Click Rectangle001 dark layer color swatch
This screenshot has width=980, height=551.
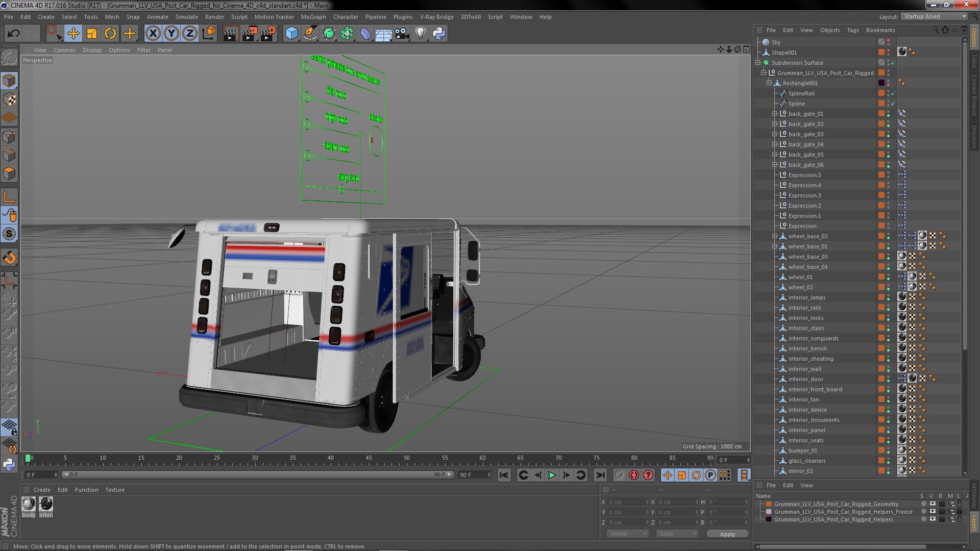(x=881, y=83)
